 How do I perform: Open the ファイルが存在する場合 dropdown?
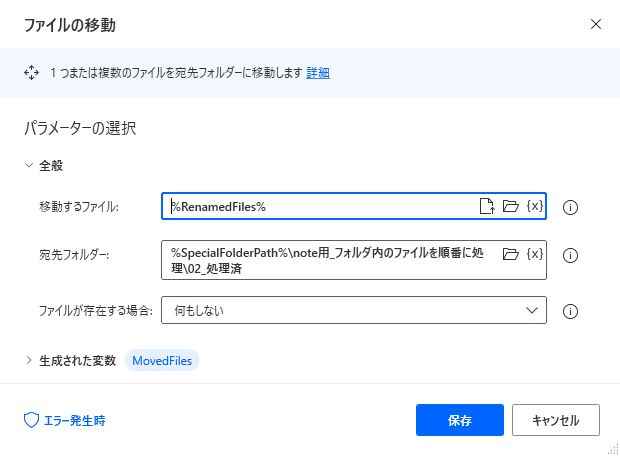coord(354,310)
